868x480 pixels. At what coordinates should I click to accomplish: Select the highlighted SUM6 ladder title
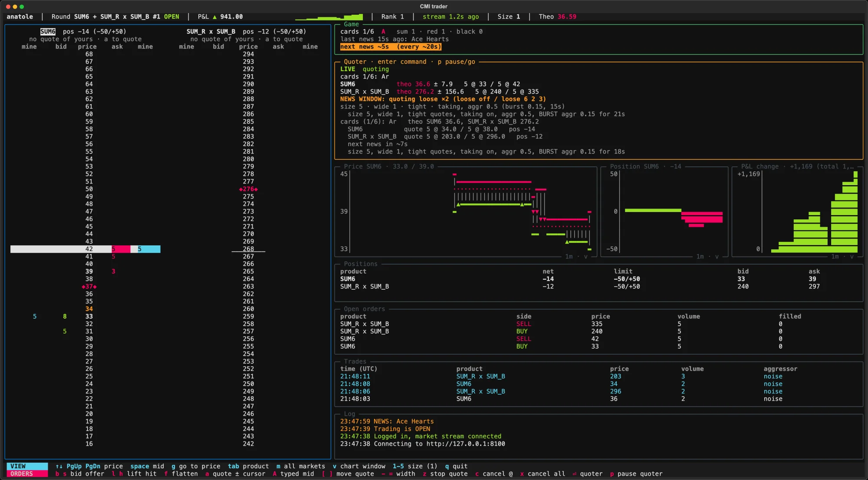coord(48,32)
